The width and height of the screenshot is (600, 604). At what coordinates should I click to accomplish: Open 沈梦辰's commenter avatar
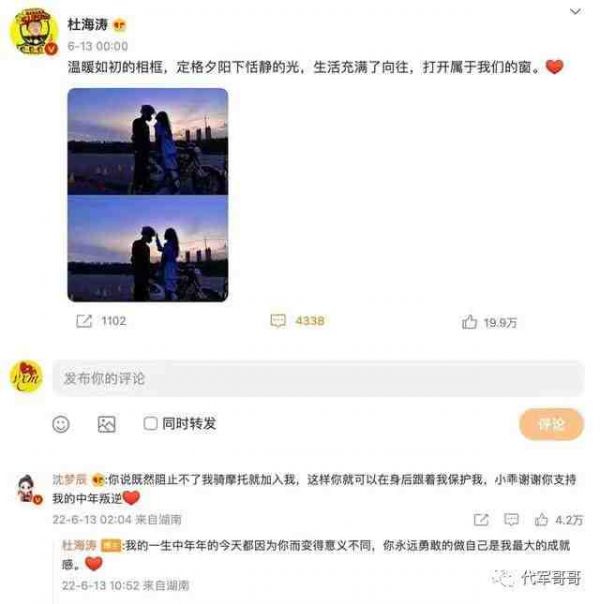click(29, 489)
